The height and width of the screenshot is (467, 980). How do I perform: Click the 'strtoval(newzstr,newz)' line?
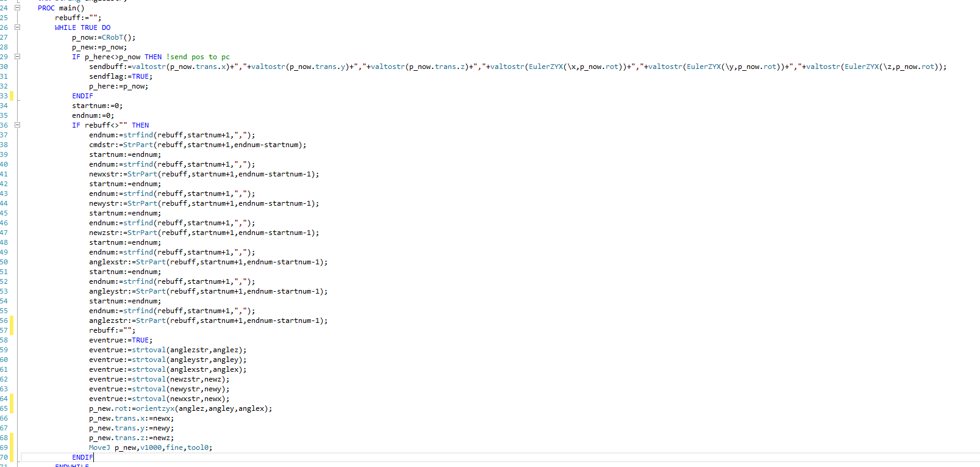pos(159,379)
